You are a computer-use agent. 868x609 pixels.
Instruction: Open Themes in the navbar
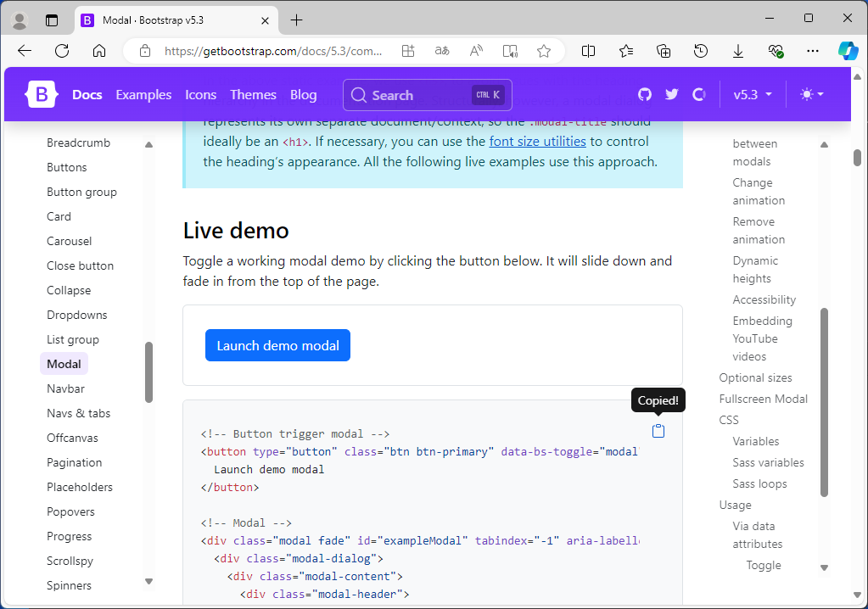click(x=253, y=95)
